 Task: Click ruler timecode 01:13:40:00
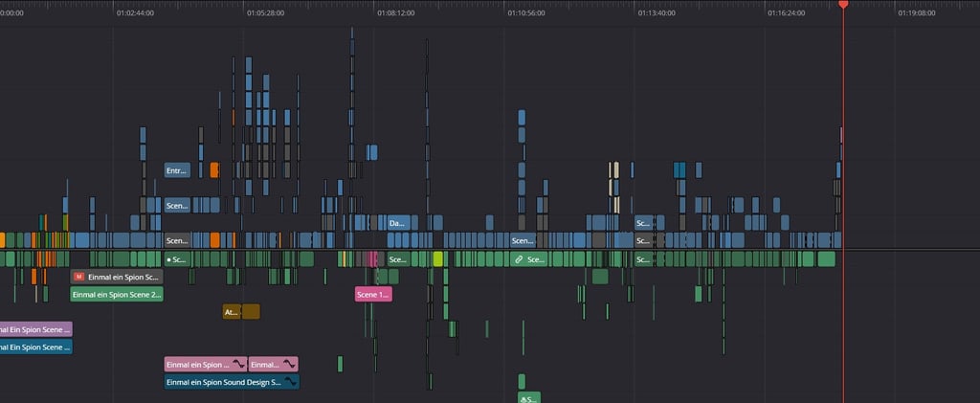(657, 13)
